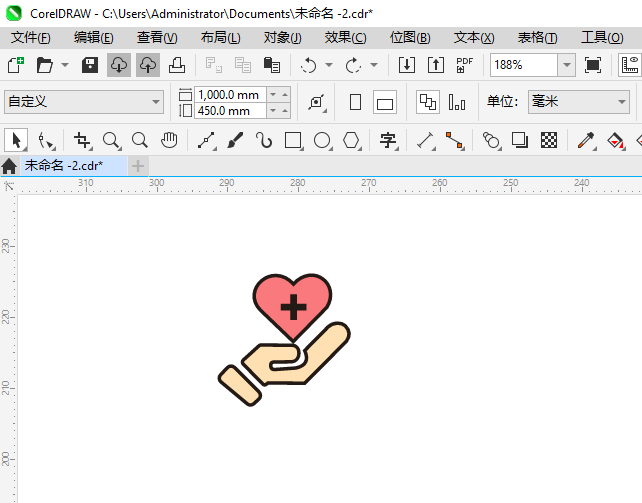Add a new document tab
Image resolution: width=642 pixels, height=503 pixels.
point(138,166)
